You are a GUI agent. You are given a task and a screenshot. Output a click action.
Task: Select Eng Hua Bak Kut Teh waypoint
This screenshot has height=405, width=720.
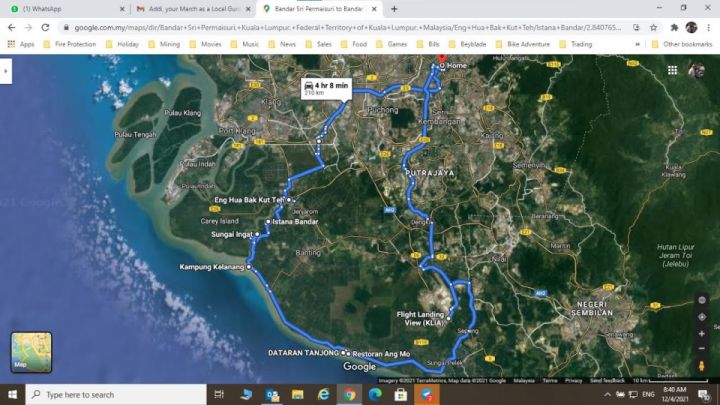[289, 200]
